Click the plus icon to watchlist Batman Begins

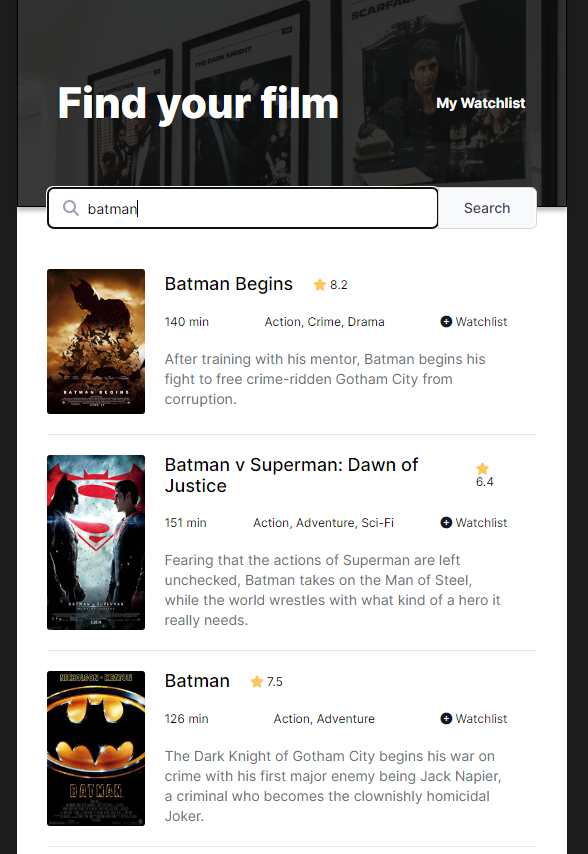tap(444, 321)
